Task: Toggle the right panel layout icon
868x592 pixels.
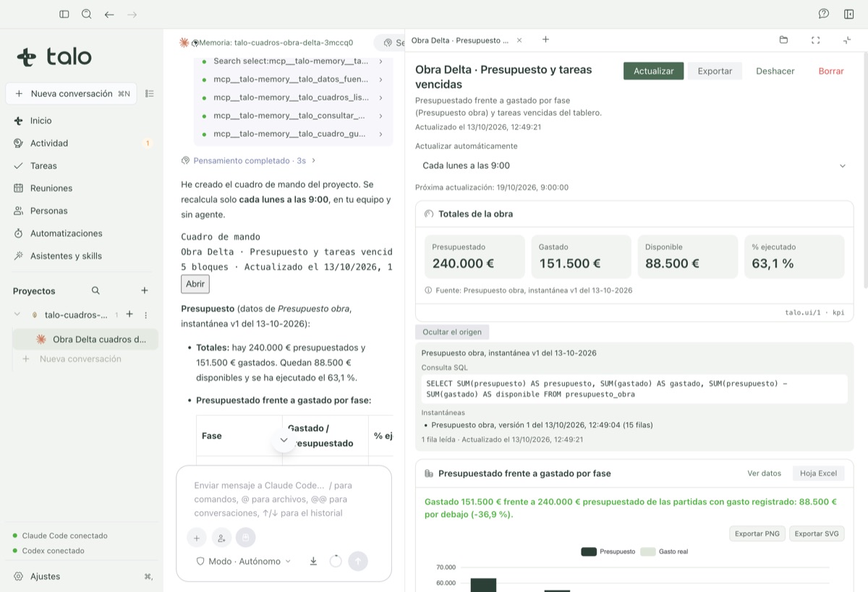Action: point(849,14)
